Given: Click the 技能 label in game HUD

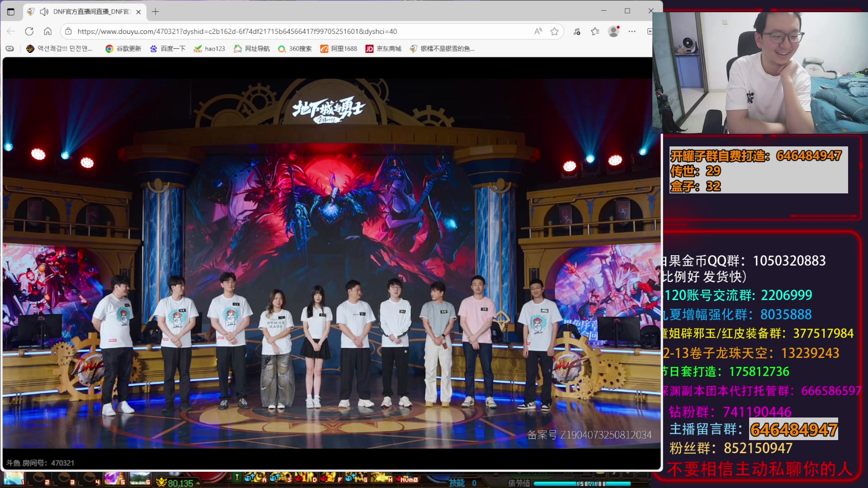Looking at the screenshot, I should [457, 483].
